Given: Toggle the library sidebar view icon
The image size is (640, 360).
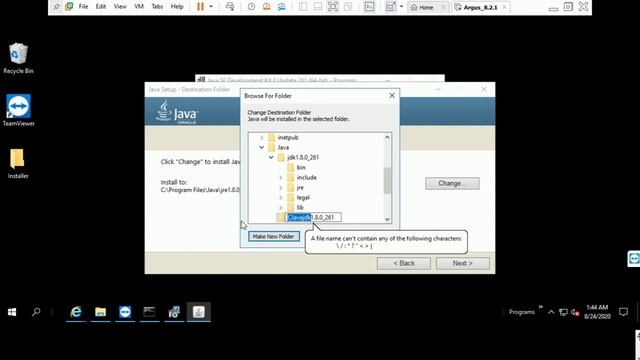Looking at the screenshot, I should 303,7.
